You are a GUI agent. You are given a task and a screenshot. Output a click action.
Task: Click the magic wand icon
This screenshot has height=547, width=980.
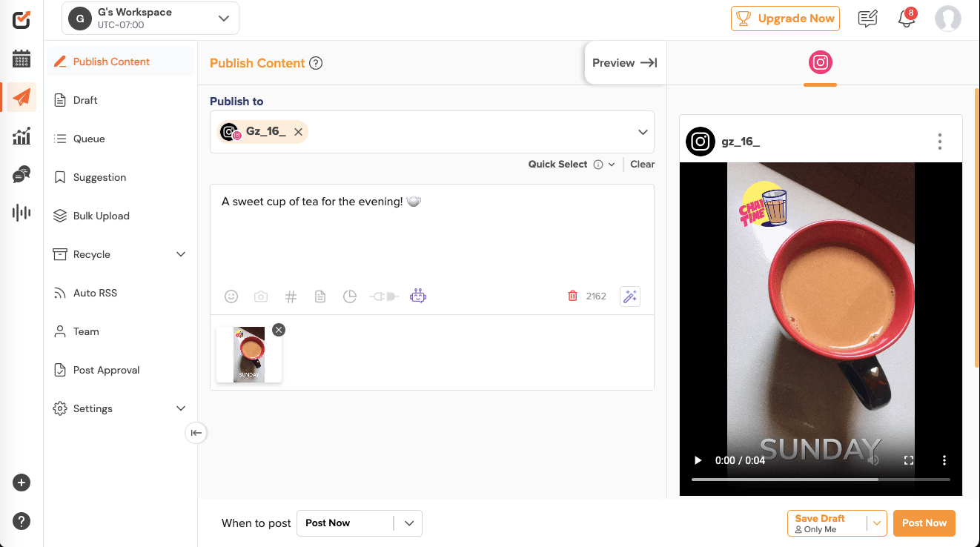point(629,296)
